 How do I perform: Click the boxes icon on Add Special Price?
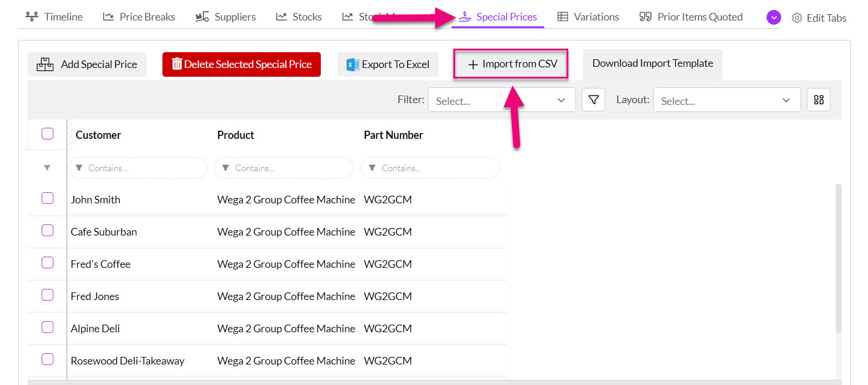pos(45,64)
